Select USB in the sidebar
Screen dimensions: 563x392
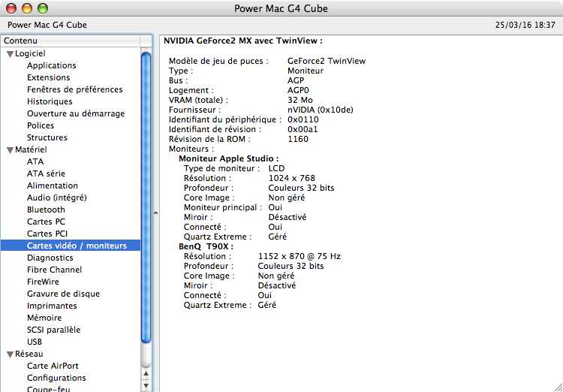(x=35, y=342)
